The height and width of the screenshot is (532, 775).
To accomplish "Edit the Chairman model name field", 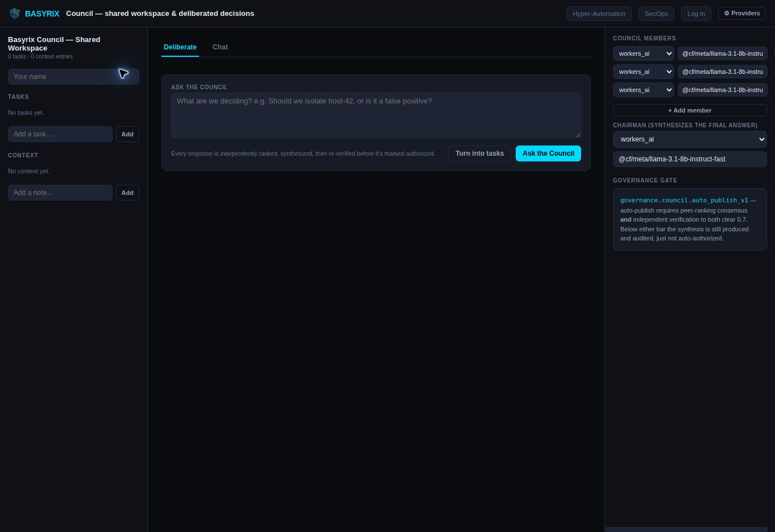I will pyautogui.click(x=690, y=159).
